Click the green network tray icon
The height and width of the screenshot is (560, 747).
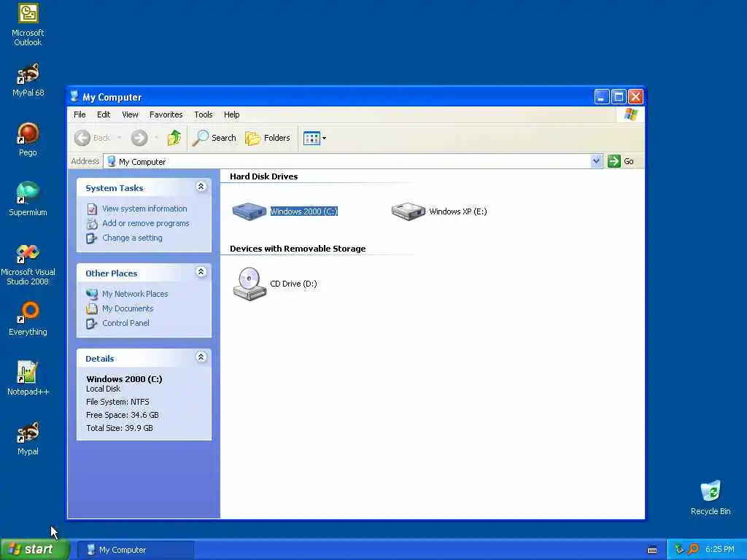[679, 549]
